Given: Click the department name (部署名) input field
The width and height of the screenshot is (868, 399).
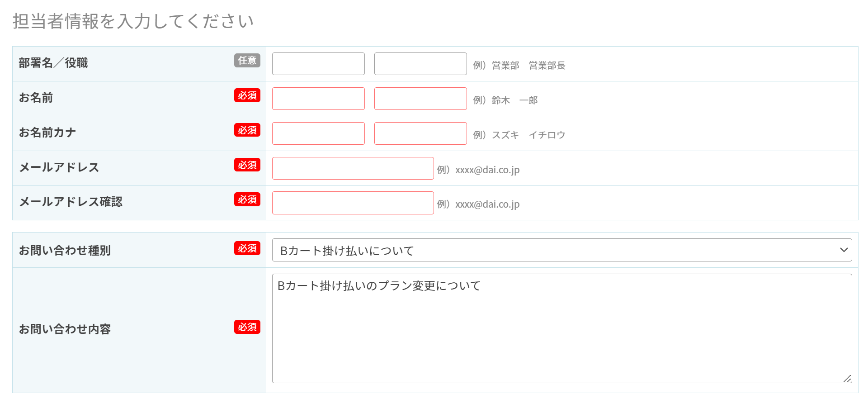Looking at the screenshot, I should coord(318,64).
